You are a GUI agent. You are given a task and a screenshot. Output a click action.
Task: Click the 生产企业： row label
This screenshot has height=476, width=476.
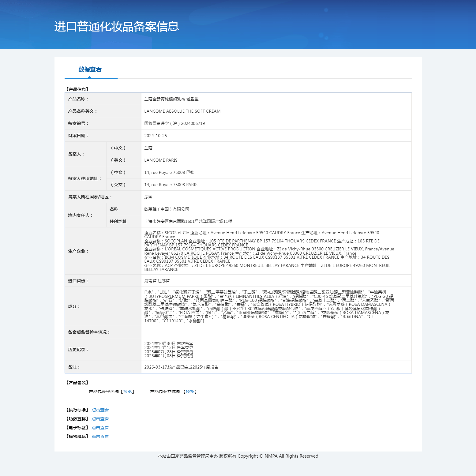point(78,251)
